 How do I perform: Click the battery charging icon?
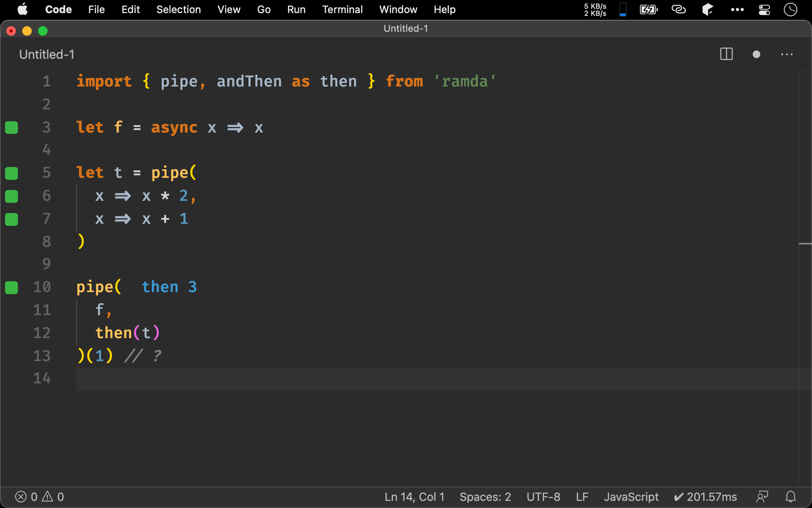(x=649, y=10)
